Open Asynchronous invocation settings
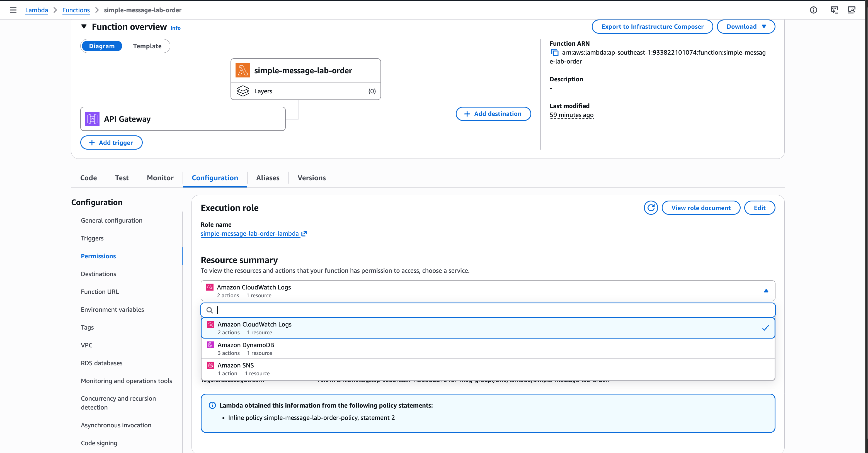868x453 pixels. pos(116,425)
